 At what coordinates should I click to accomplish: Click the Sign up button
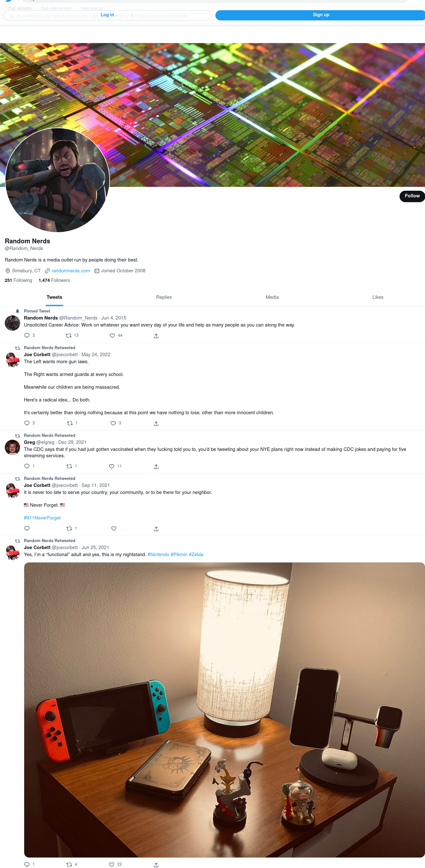click(321, 15)
